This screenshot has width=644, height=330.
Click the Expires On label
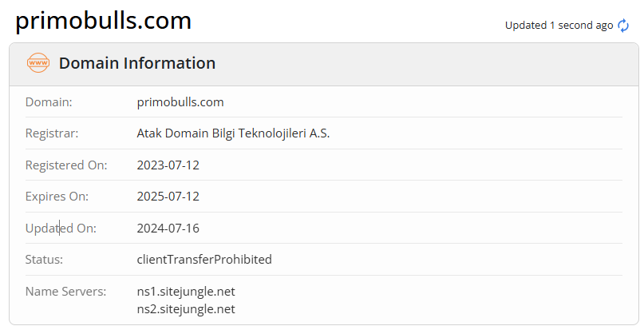(x=57, y=197)
